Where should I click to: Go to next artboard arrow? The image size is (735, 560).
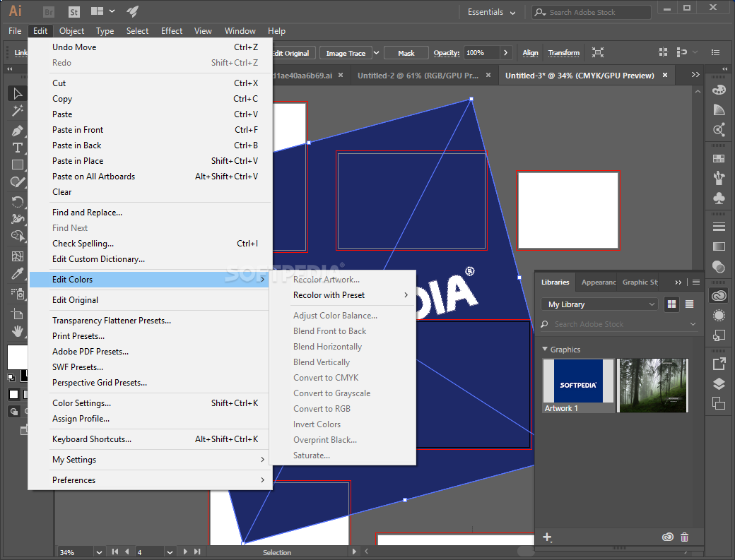point(185,552)
